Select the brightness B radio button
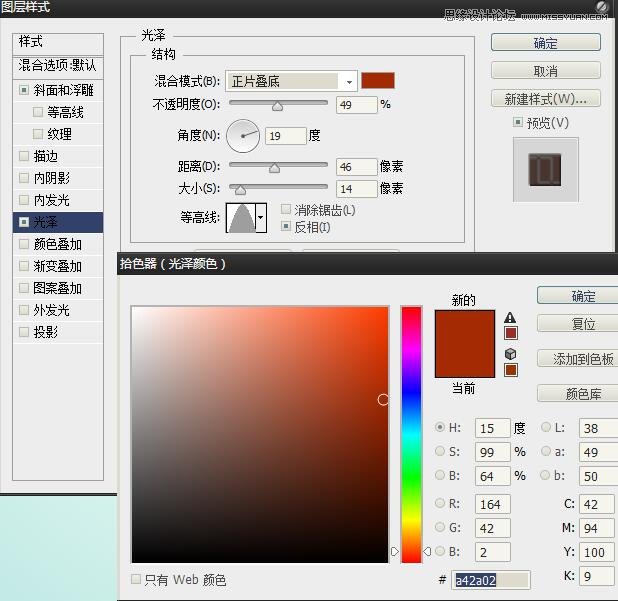Image resolution: width=618 pixels, height=601 pixels. point(440,475)
